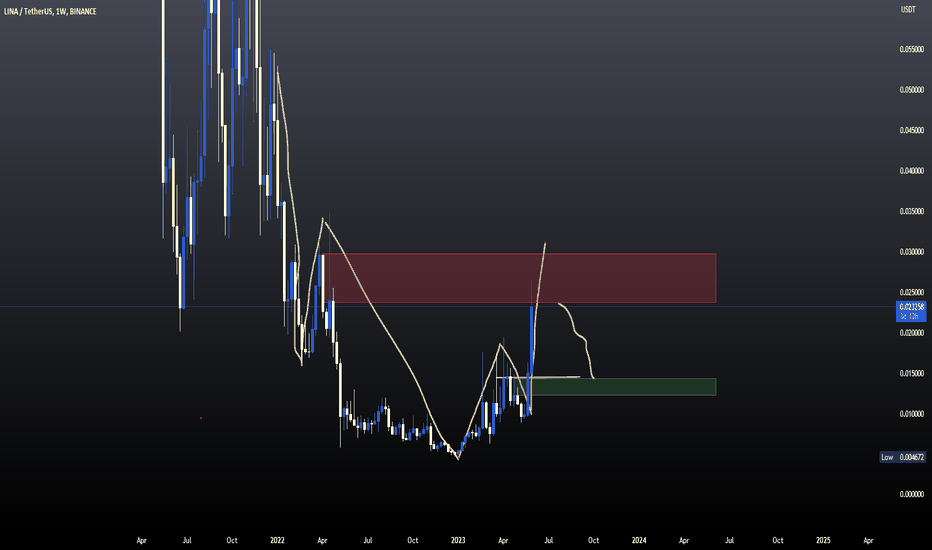932x550 pixels.
Task: Click the 0.035000 price axis label
Action: (x=912, y=211)
